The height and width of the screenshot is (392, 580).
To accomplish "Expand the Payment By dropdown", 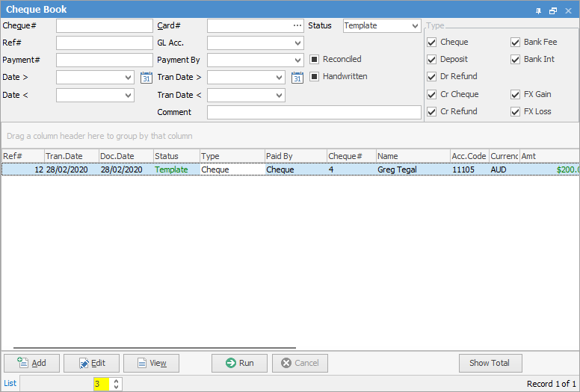I will (x=297, y=60).
